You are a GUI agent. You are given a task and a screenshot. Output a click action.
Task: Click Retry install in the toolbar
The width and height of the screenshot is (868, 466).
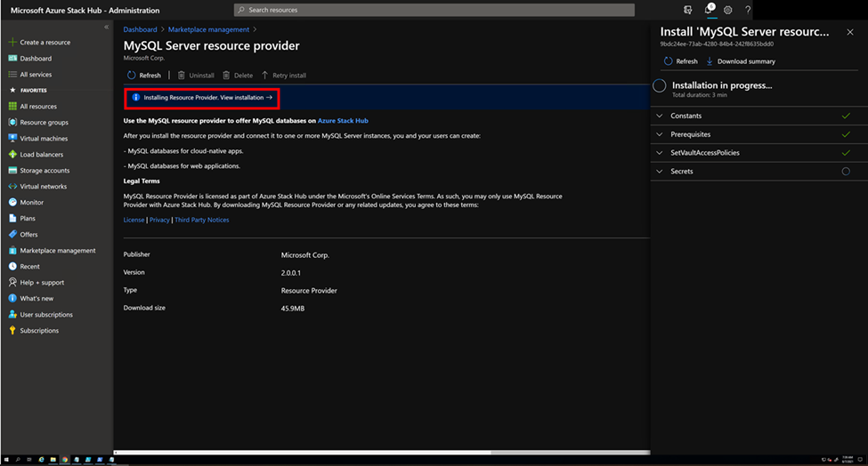coord(283,76)
